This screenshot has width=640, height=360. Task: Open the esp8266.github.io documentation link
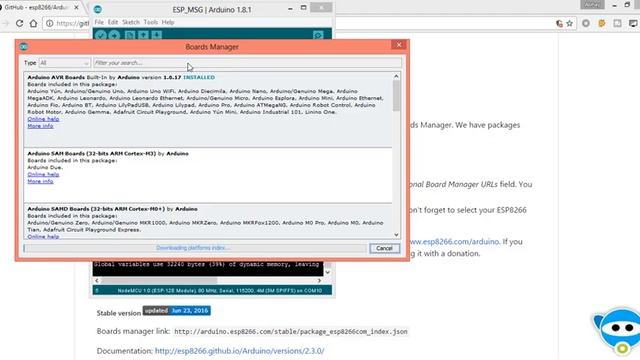(x=239, y=351)
